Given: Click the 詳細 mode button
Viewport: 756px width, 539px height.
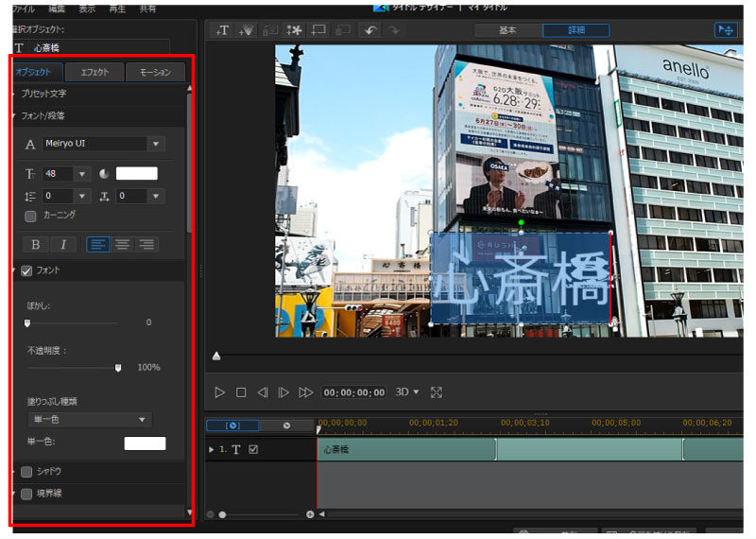Looking at the screenshot, I should pyautogui.click(x=576, y=30).
